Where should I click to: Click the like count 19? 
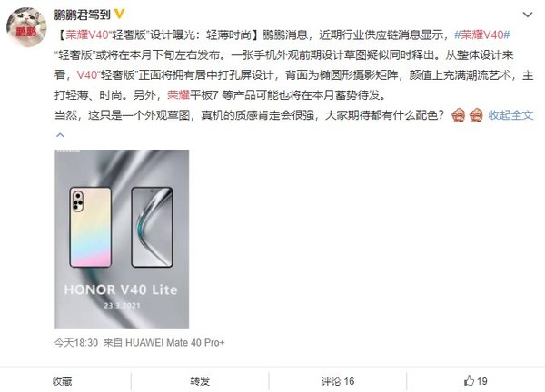tap(481, 381)
